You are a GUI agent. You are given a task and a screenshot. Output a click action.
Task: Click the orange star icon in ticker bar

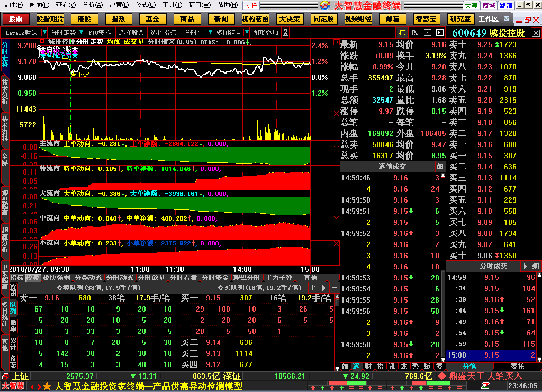(x=47, y=386)
